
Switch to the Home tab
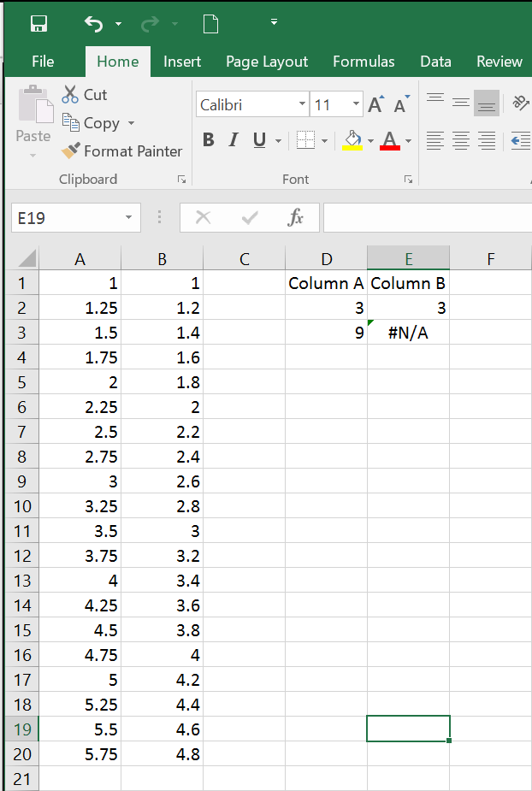pos(118,62)
